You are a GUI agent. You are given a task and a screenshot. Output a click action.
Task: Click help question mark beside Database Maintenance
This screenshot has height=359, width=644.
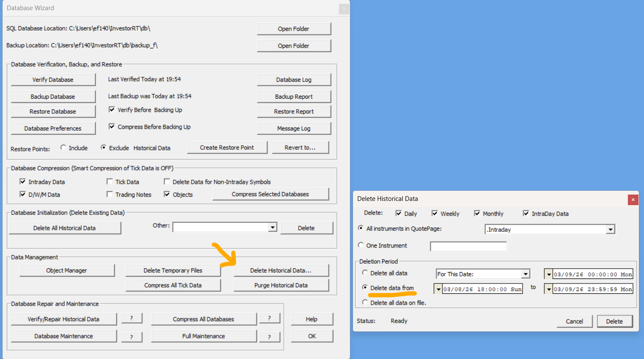coord(132,337)
